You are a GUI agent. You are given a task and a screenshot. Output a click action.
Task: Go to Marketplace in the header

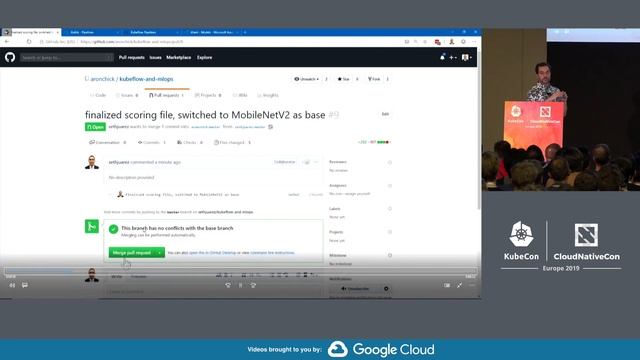click(178, 58)
